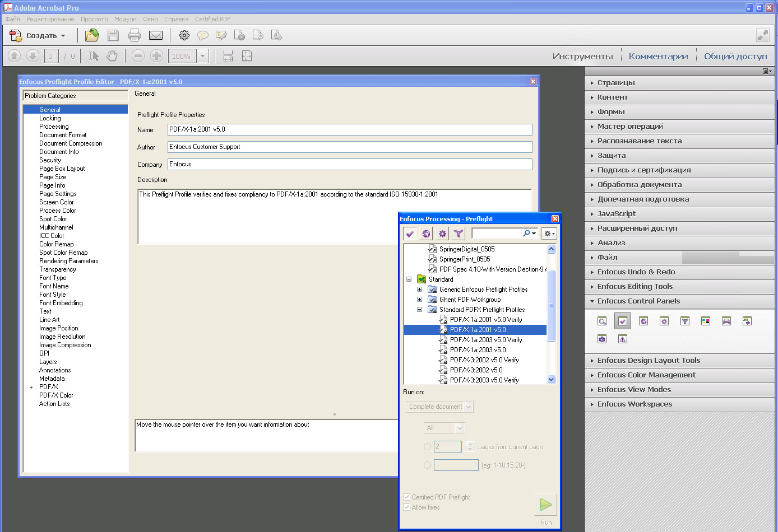Switch to gear Action Lists tab in Enfocus Processing
The height and width of the screenshot is (532, 778).
443,234
